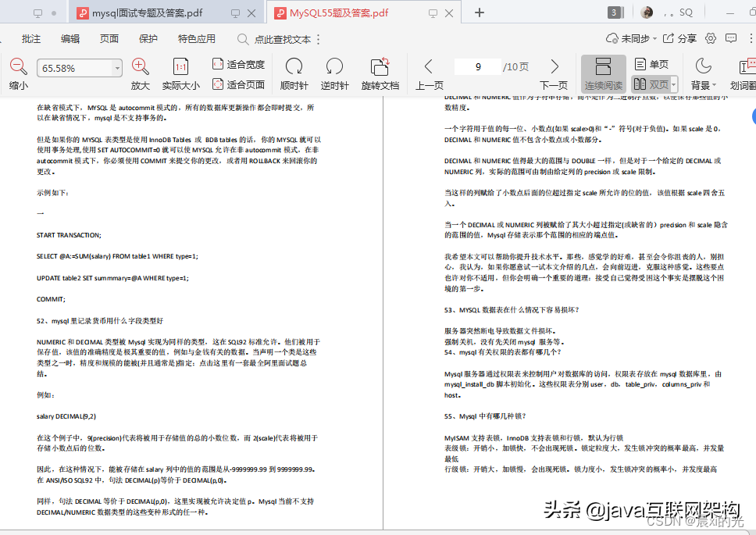
Task: Click the search text box 点此查找文本
Action: [x=283, y=40]
